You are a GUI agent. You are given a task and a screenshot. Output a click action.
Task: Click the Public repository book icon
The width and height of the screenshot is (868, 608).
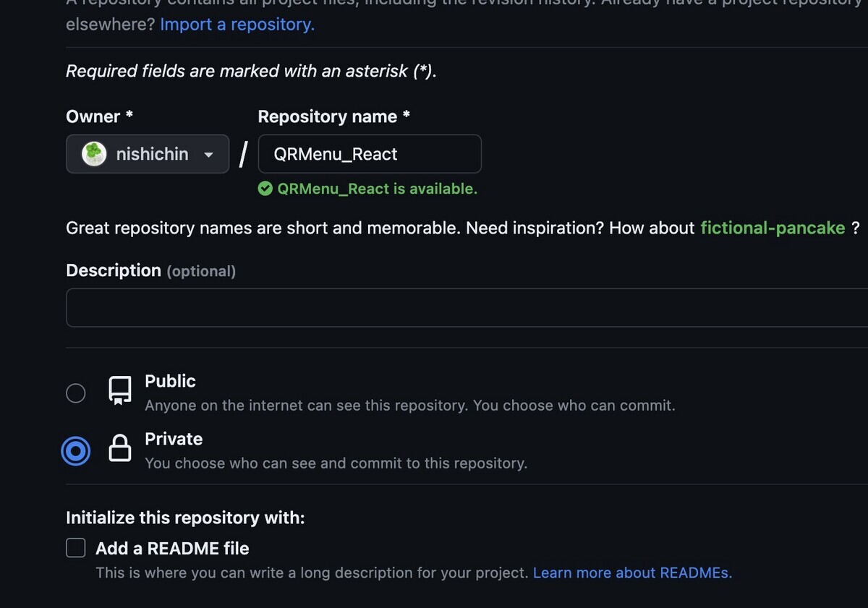[x=120, y=390]
